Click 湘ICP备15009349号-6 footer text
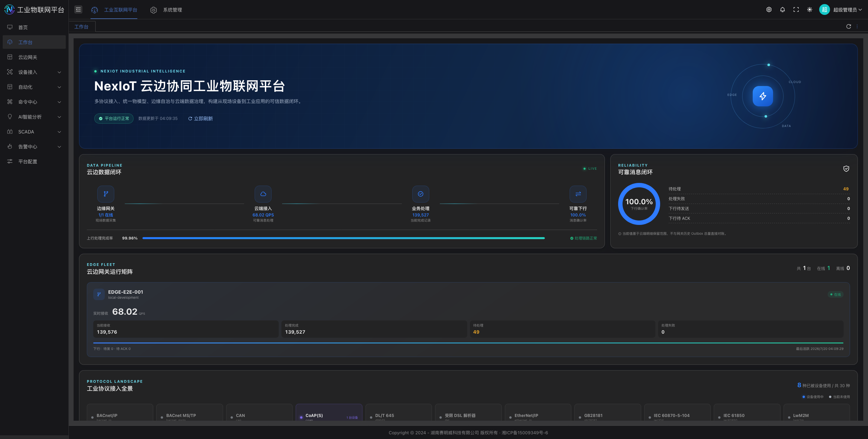 click(525, 433)
